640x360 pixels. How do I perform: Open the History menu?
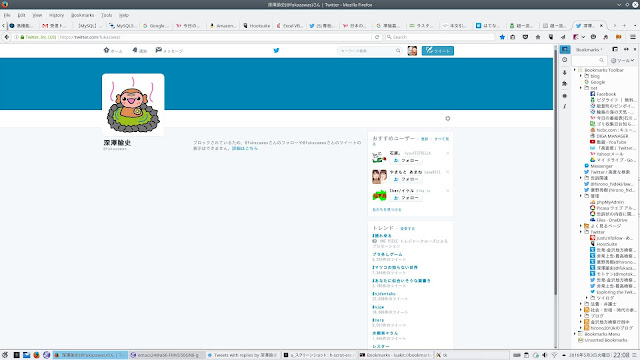coord(56,15)
